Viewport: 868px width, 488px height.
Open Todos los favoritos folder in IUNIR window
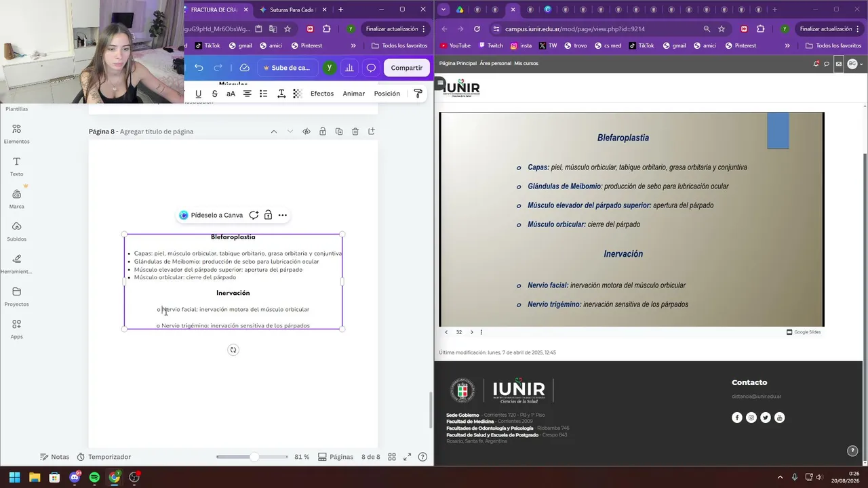833,45
